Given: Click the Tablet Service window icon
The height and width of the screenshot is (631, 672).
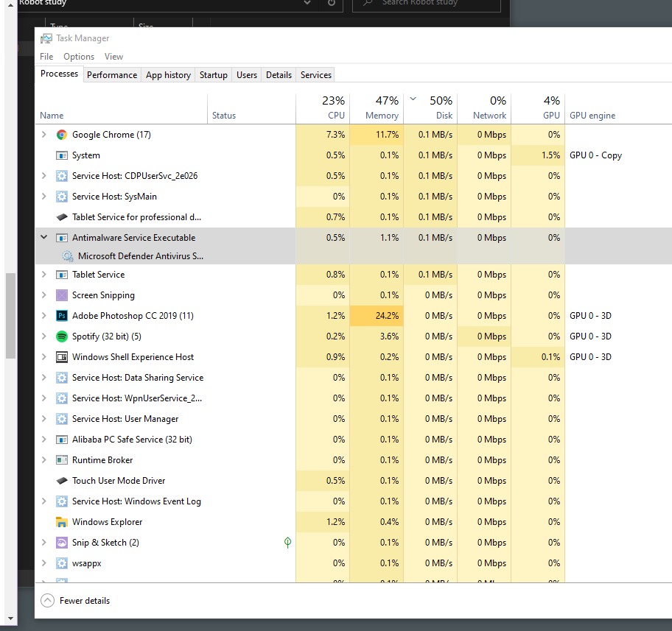Looking at the screenshot, I should pos(62,275).
